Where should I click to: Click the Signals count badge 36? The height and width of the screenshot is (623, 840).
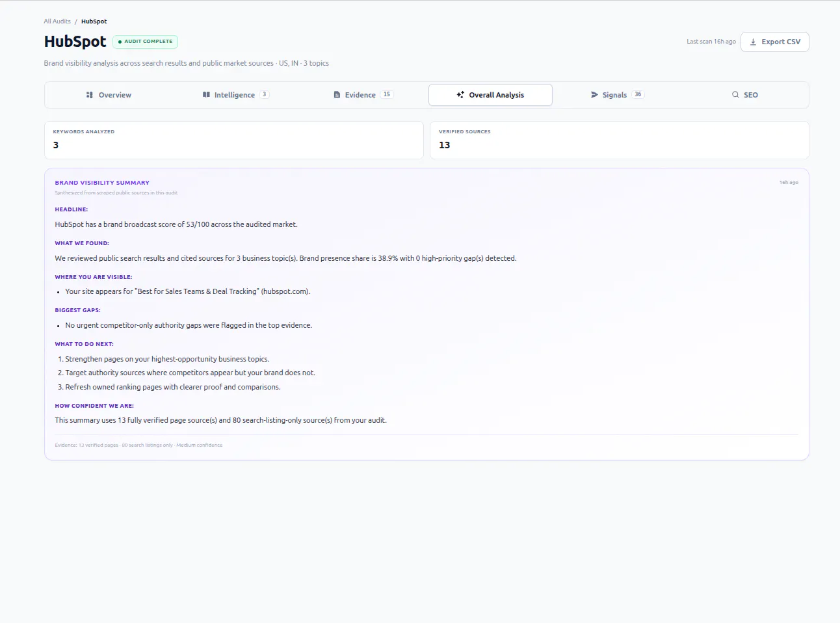638,95
